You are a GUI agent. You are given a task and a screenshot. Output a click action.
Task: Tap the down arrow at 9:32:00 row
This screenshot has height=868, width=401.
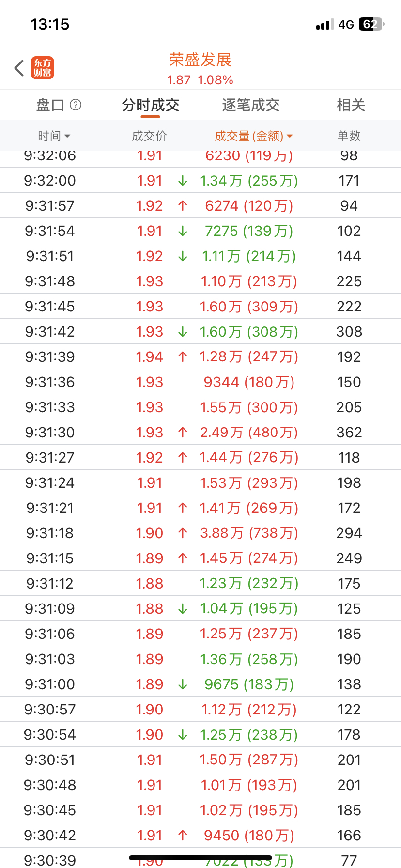(x=183, y=181)
